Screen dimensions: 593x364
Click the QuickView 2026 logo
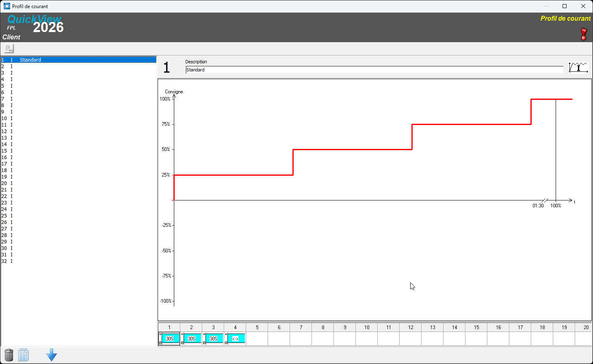click(35, 24)
